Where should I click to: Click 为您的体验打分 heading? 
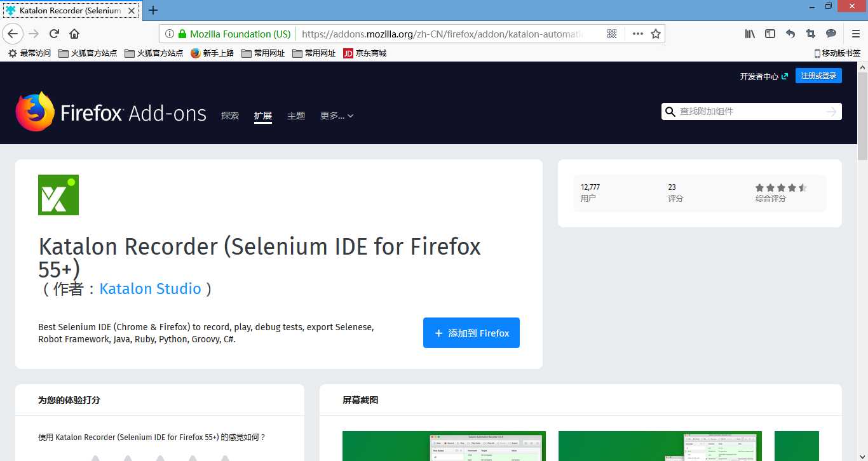point(69,400)
